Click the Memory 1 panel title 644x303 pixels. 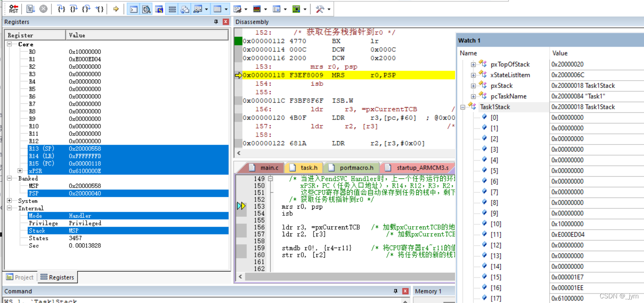click(428, 291)
